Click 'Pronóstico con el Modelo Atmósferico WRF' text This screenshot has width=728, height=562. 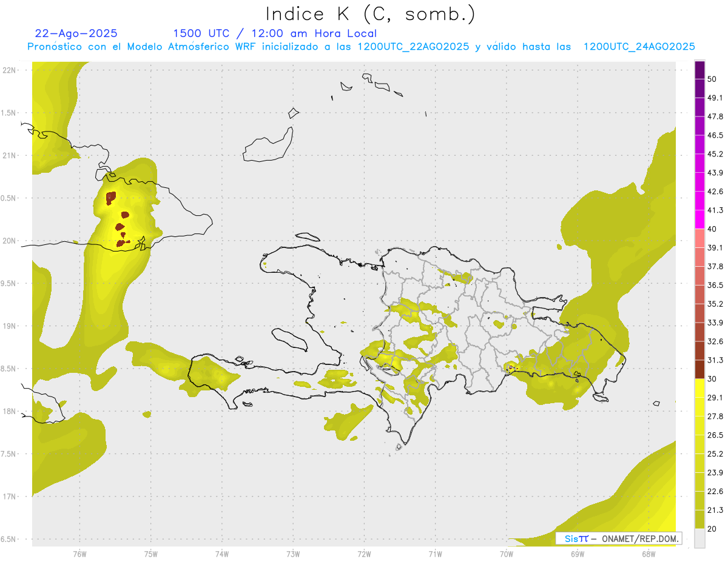143,47
